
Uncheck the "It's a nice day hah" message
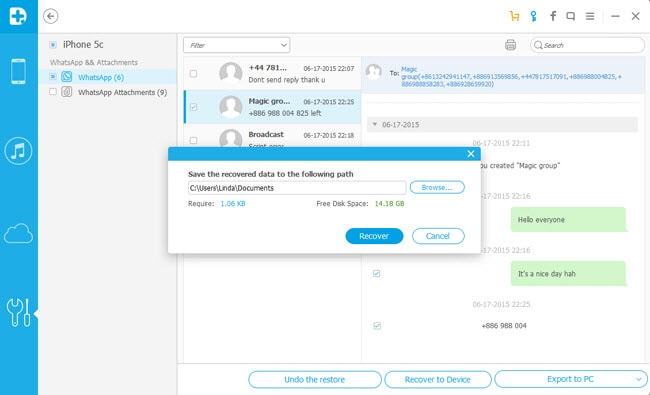(376, 274)
